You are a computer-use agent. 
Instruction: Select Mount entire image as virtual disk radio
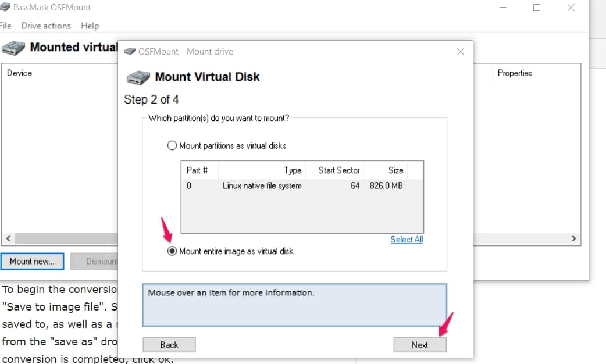pos(172,251)
